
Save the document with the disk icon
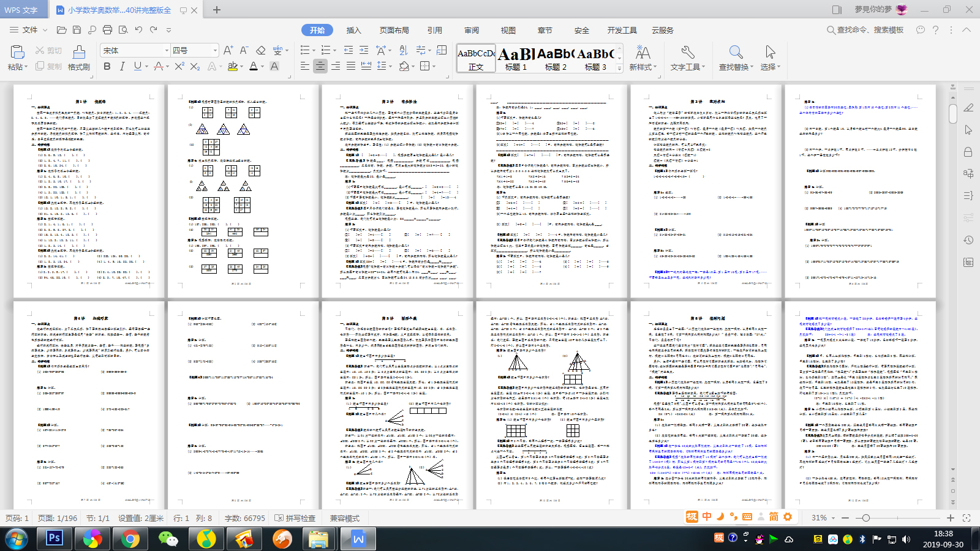[77, 30]
